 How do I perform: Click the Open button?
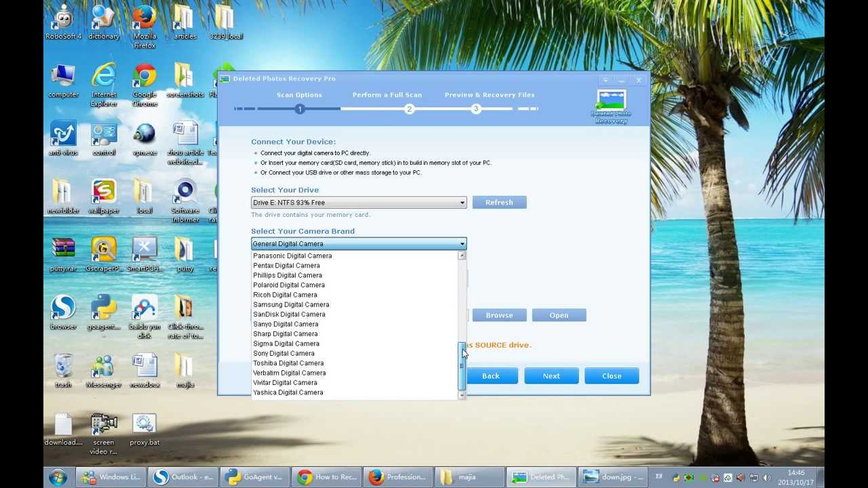click(x=559, y=315)
